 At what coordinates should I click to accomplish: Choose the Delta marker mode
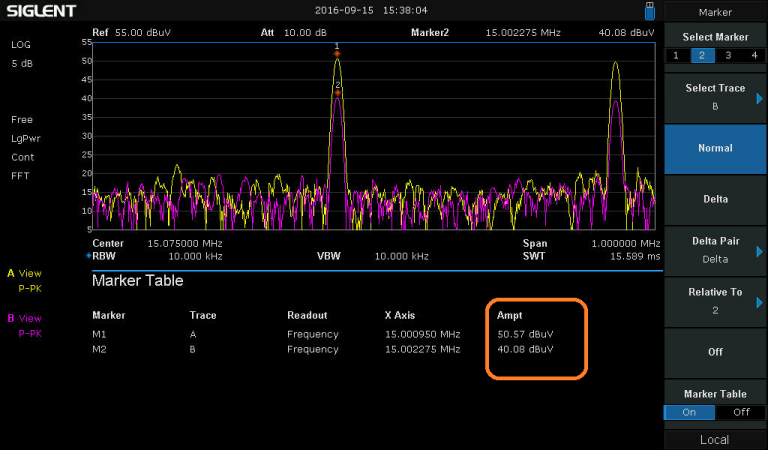tap(715, 199)
